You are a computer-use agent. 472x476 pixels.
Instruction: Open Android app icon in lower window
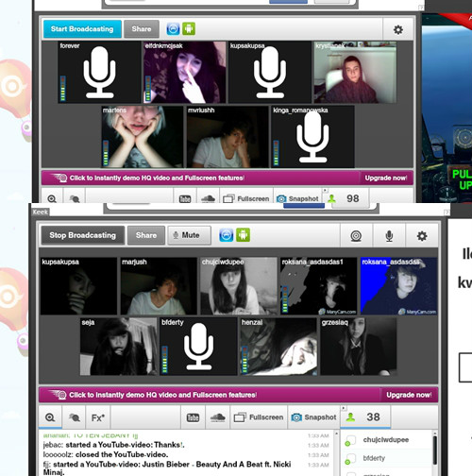click(243, 235)
